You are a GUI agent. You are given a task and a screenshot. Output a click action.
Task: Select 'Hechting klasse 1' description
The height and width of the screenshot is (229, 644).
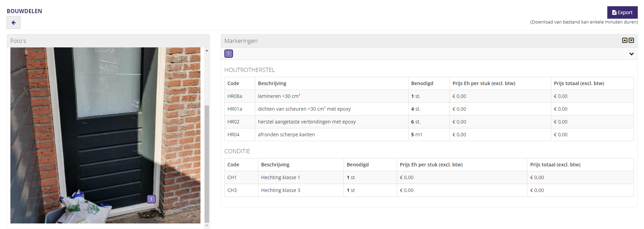point(280,177)
